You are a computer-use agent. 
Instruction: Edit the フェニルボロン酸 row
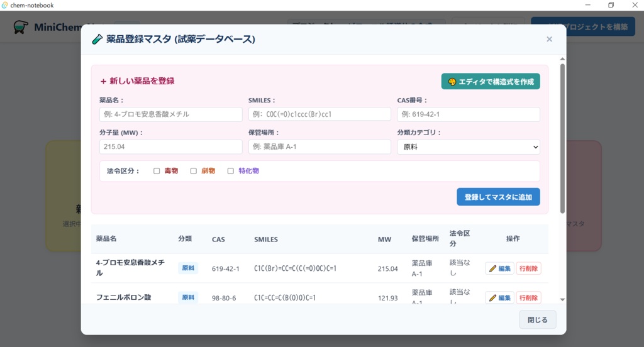pos(499,298)
